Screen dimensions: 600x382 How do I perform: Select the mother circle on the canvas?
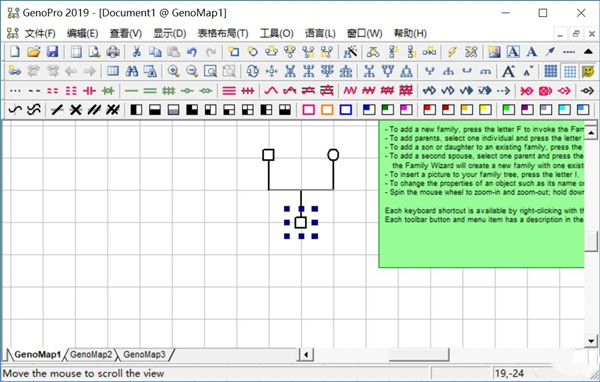333,155
